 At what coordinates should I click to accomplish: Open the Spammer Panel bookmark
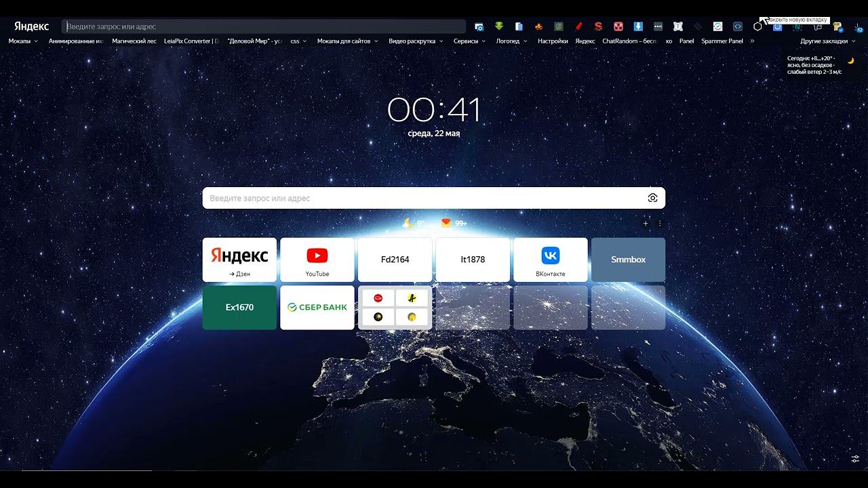point(722,41)
